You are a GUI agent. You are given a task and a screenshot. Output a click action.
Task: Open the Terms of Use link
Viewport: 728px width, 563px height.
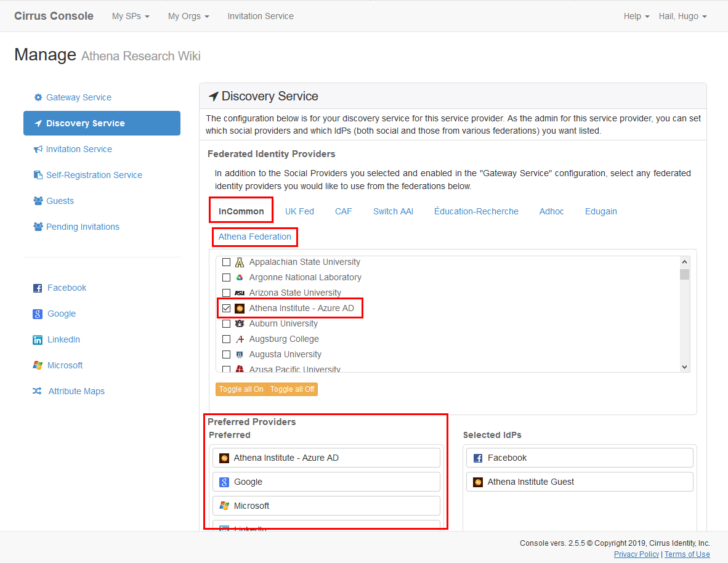point(687,554)
